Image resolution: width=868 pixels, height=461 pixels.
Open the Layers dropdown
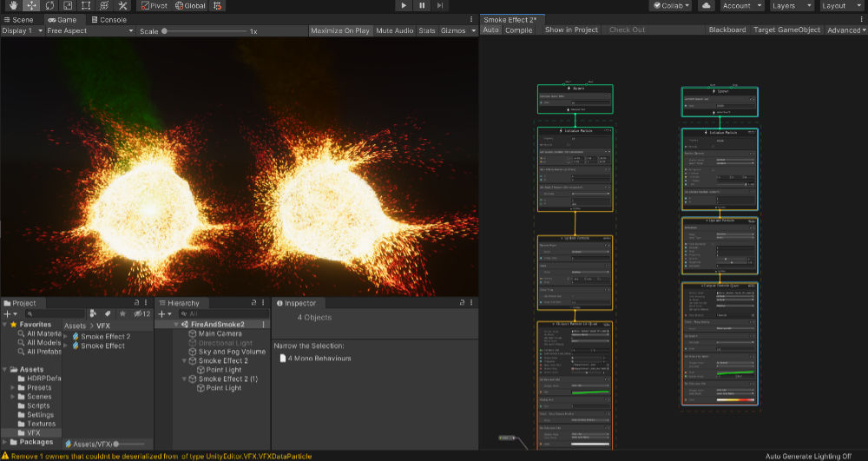tap(790, 5)
